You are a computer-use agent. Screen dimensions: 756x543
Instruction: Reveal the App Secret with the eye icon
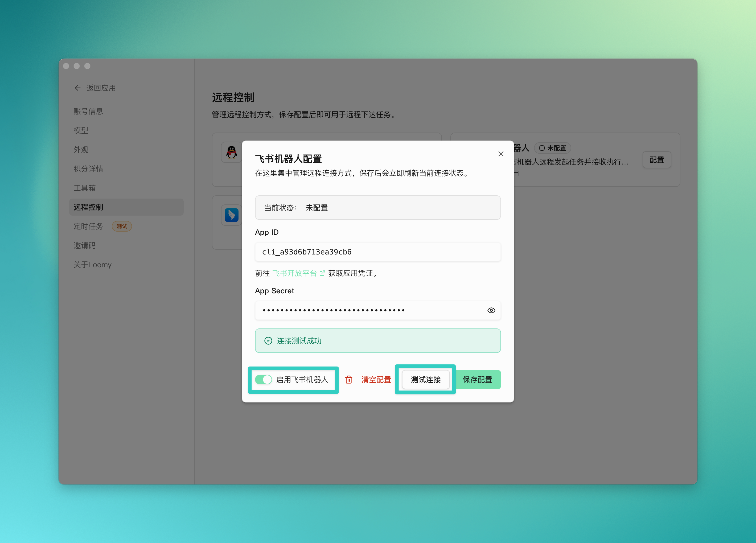tap(491, 310)
